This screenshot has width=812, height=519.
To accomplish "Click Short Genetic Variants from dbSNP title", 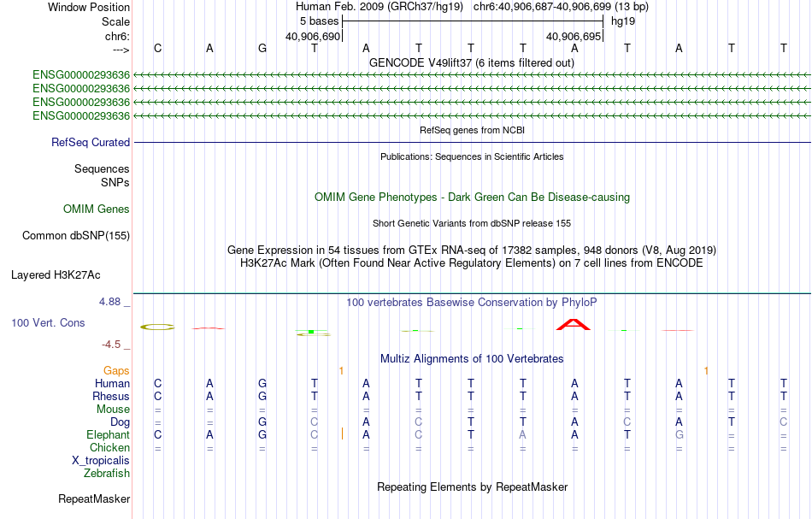I will [472, 223].
